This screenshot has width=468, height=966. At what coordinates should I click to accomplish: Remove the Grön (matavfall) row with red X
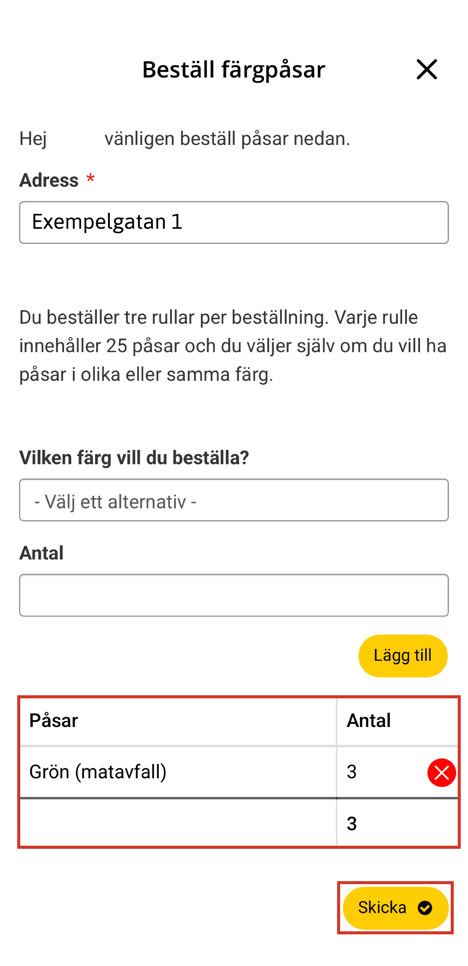pos(442,772)
